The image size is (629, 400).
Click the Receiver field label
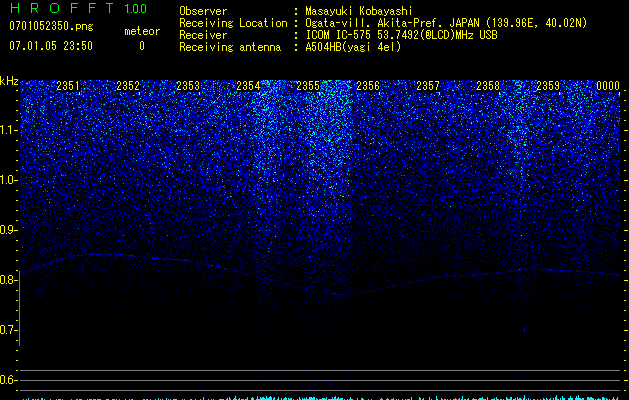[x=203, y=35]
